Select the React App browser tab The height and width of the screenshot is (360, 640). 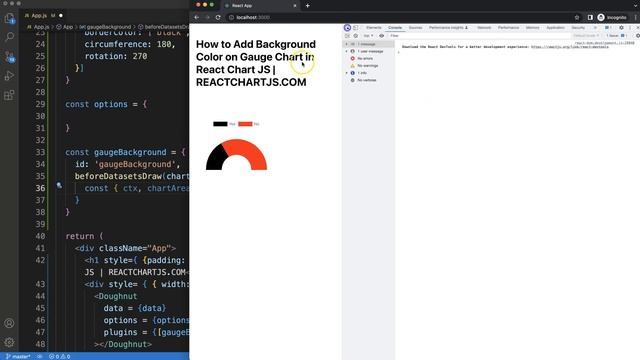[x=261, y=6]
